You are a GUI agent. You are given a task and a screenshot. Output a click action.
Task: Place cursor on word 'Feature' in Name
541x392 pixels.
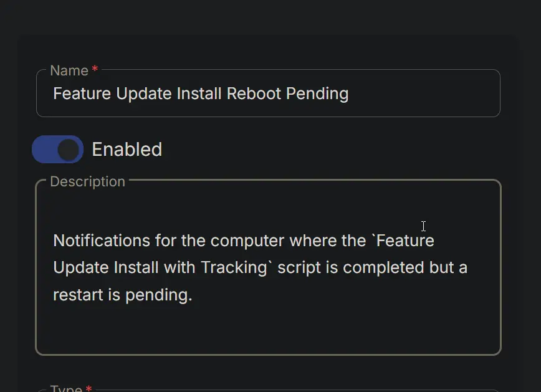[x=82, y=93]
